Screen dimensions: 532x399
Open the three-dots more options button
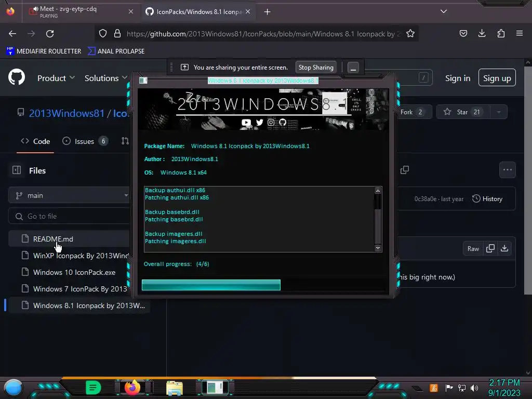pyautogui.click(x=508, y=170)
